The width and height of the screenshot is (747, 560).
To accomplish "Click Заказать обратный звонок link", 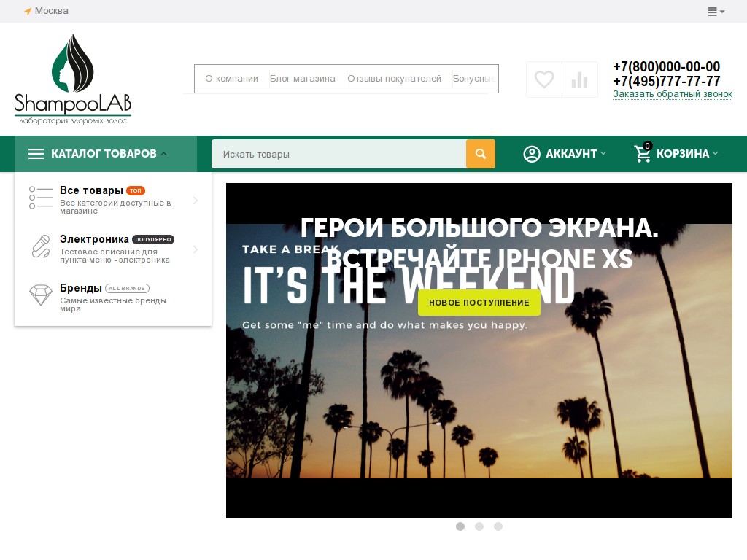I will (672, 94).
